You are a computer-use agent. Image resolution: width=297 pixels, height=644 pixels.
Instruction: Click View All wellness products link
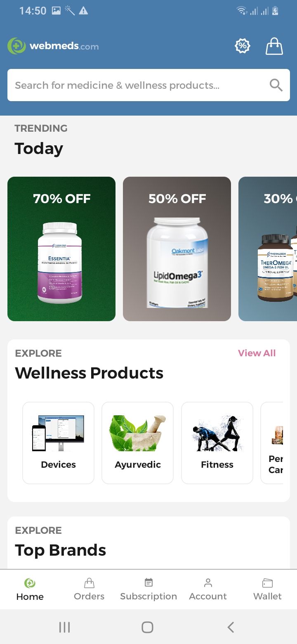[x=257, y=353]
